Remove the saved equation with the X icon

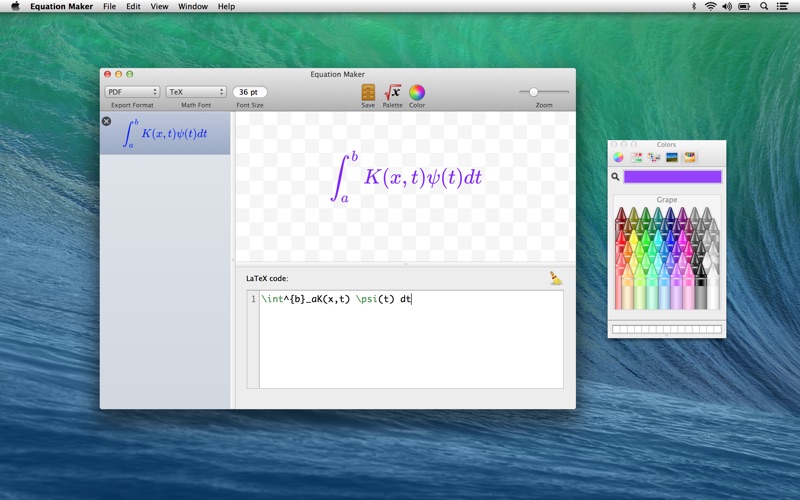(x=106, y=121)
